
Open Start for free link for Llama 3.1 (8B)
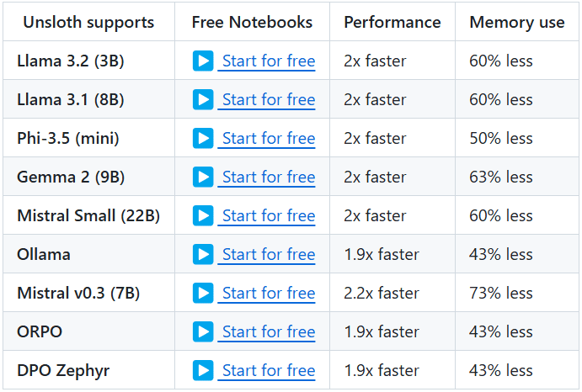pyautogui.click(x=269, y=100)
